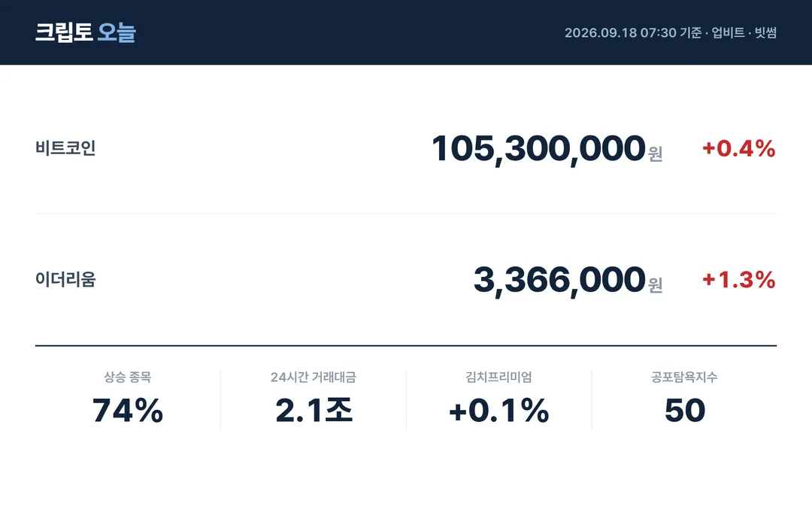Click the 2026.09.18 07:30 기준 timestamp text
The height and width of the screenshot is (519, 812).
pos(633,32)
